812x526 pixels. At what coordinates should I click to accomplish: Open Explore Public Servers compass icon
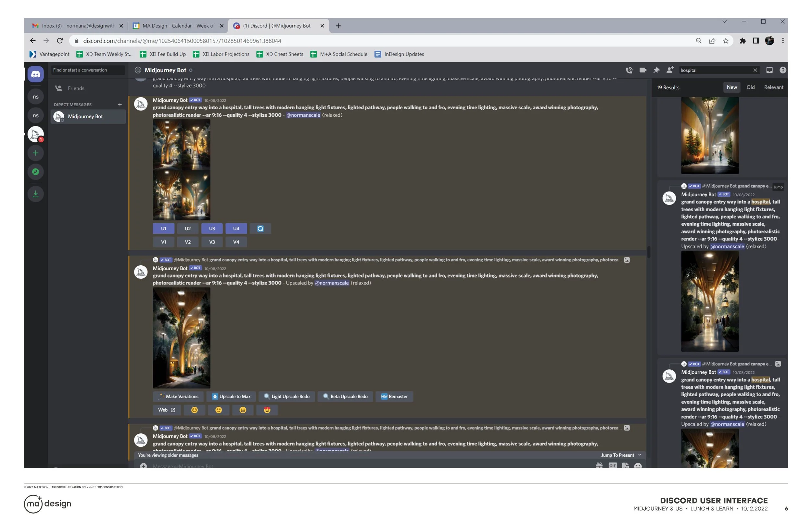(x=35, y=172)
